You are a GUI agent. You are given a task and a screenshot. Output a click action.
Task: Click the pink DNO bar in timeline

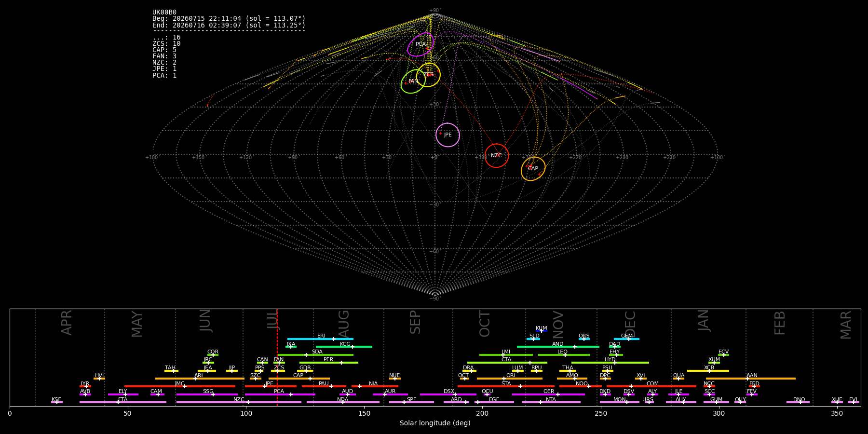coord(798,402)
